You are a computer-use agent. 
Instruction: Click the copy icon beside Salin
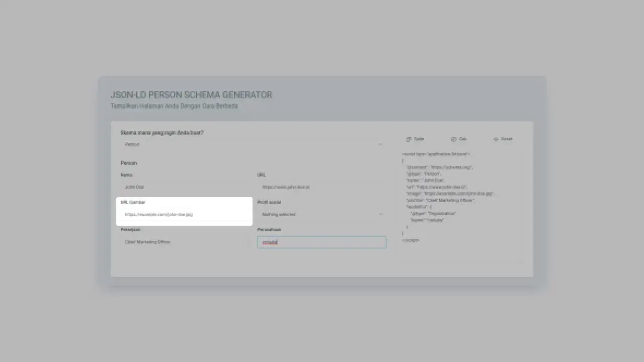click(409, 139)
